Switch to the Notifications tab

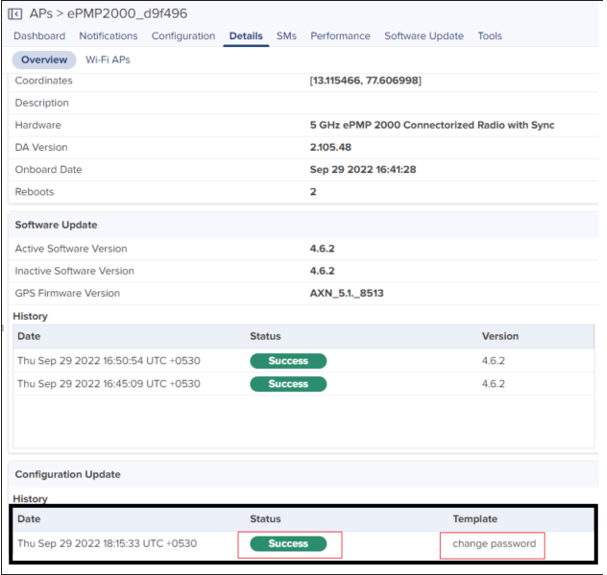click(108, 36)
